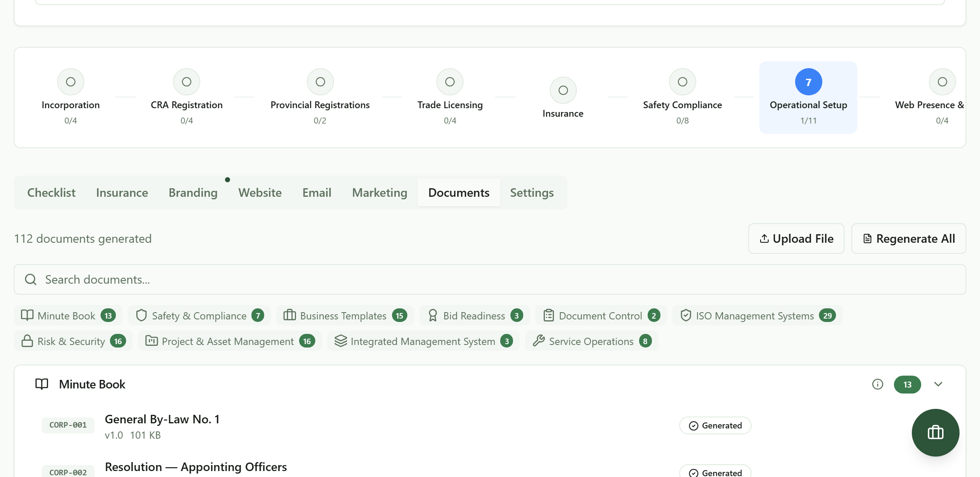Open General By-Law No. 1 document
The width and height of the screenshot is (980, 477).
162,419
